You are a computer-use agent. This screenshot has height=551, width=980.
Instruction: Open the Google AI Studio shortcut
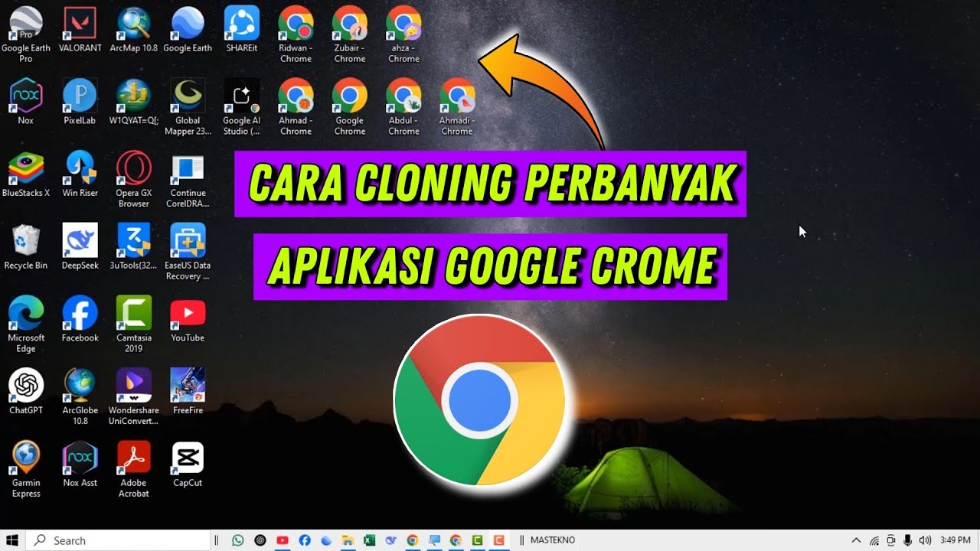(242, 106)
